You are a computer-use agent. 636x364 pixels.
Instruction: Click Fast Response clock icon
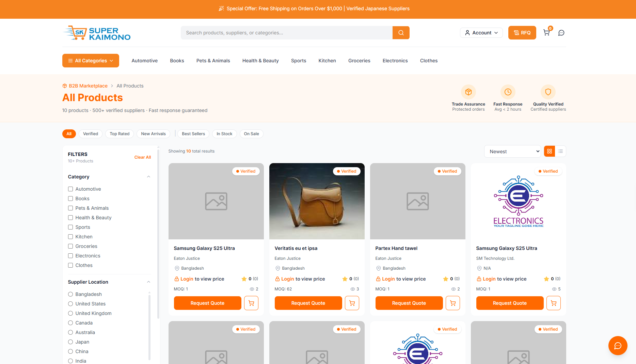click(508, 92)
